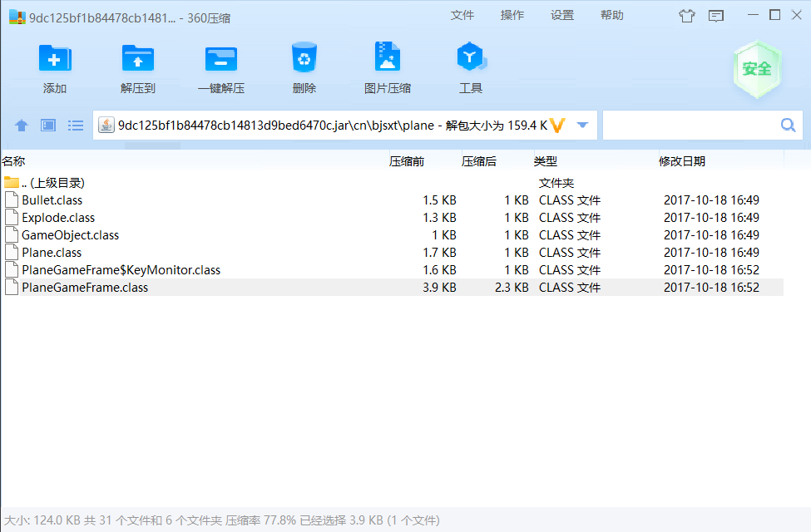Click the 文件夹 type of parent directory row
The image size is (811, 532).
[556, 183]
